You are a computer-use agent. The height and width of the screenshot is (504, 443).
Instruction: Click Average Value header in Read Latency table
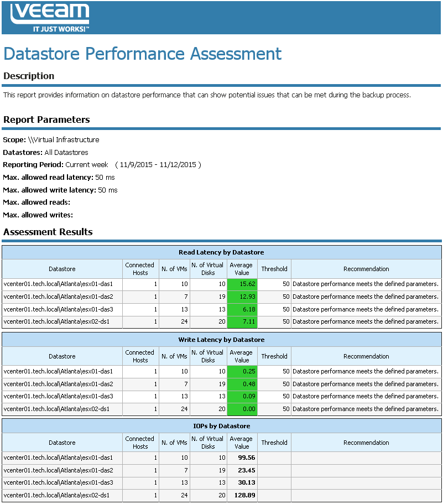(x=241, y=269)
